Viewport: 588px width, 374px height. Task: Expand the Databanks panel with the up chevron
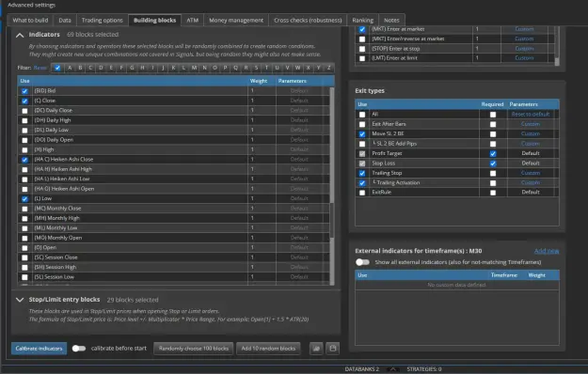pyautogui.click(x=392, y=369)
